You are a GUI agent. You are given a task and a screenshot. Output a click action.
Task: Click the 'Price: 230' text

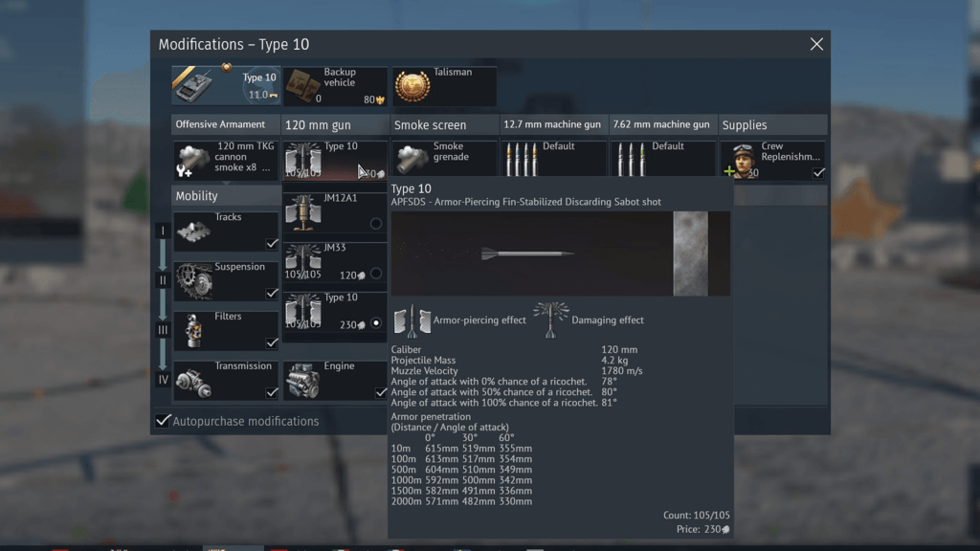(x=703, y=529)
